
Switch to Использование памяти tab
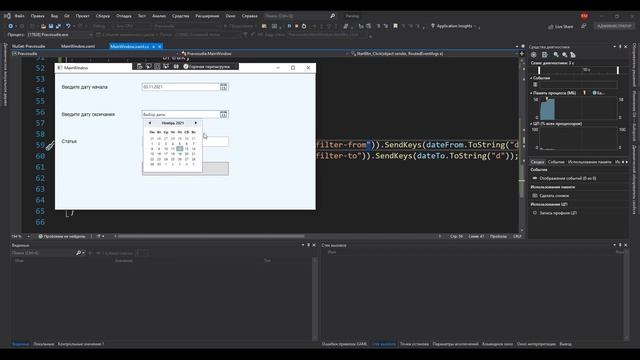pos(589,162)
